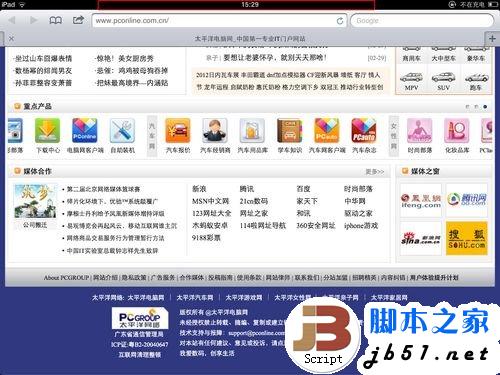Open About PCGROUP footer link
Image resolution: width=500 pixels, height=375 pixels.
click(x=66, y=278)
